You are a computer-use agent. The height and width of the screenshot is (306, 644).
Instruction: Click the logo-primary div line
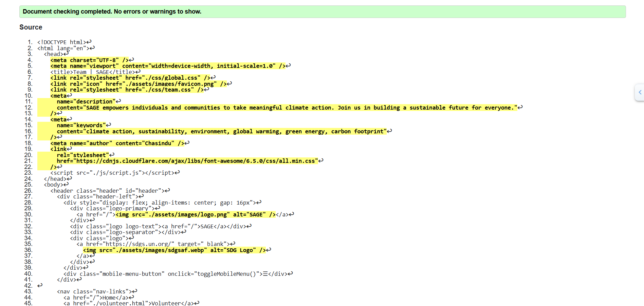(x=115, y=208)
